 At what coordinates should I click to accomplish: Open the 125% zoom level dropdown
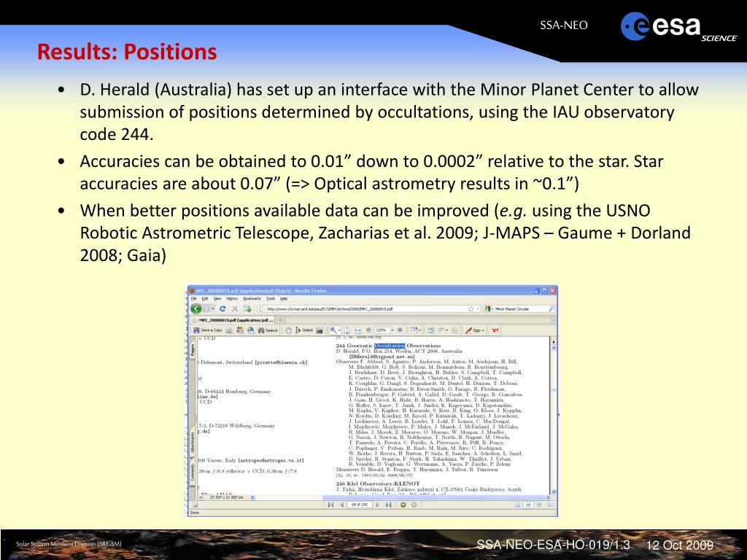click(x=392, y=330)
